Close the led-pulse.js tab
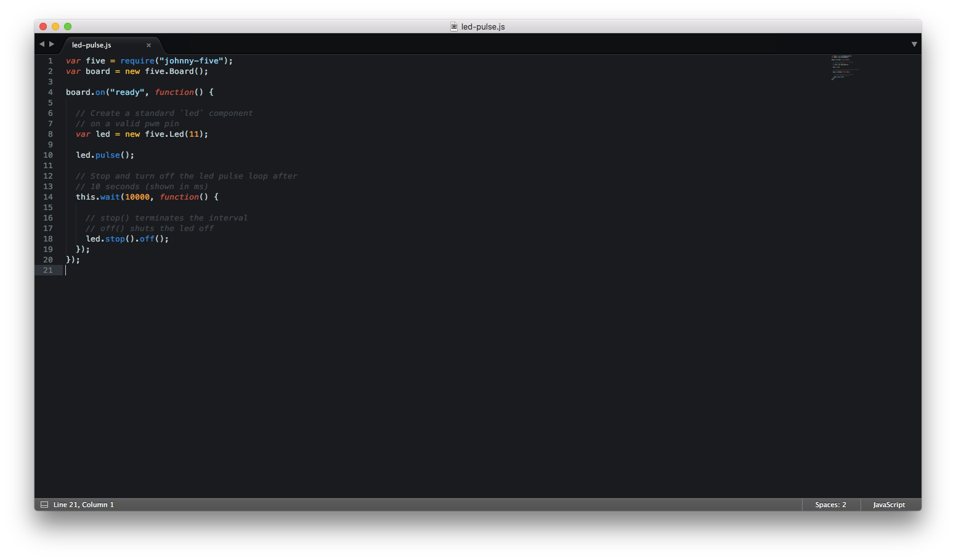The image size is (956, 560). coord(148,45)
